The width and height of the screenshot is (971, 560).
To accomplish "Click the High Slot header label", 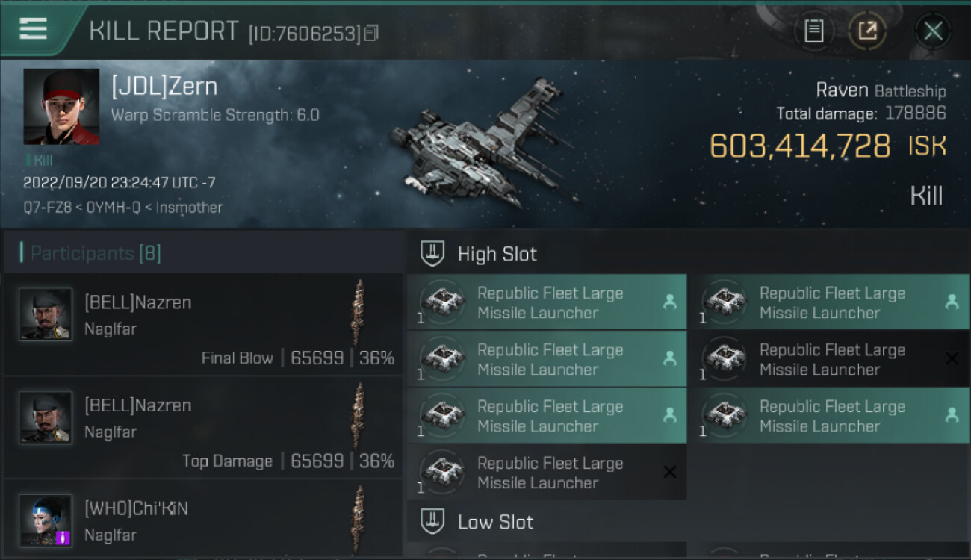I will (x=497, y=254).
